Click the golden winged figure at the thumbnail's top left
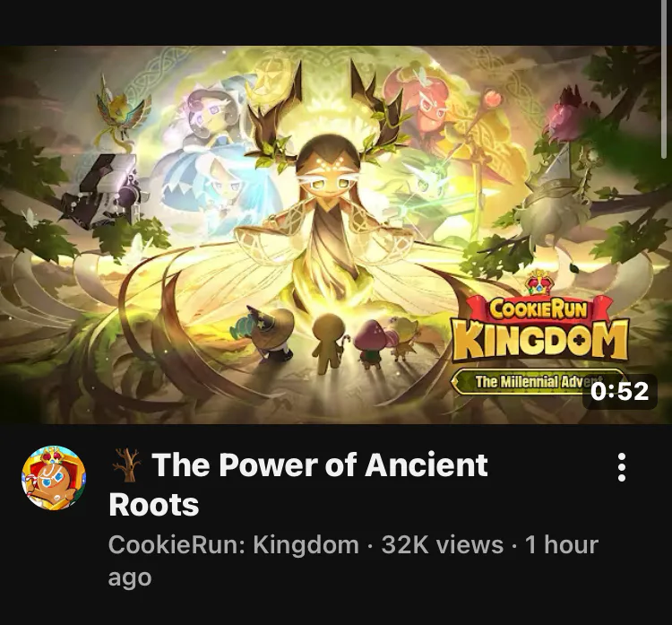 [x=119, y=109]
